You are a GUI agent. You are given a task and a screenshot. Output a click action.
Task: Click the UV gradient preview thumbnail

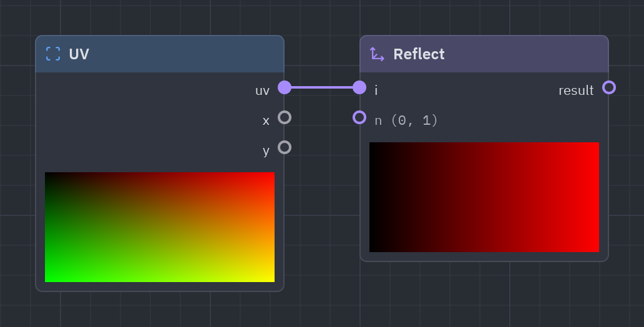pos(160,227)
